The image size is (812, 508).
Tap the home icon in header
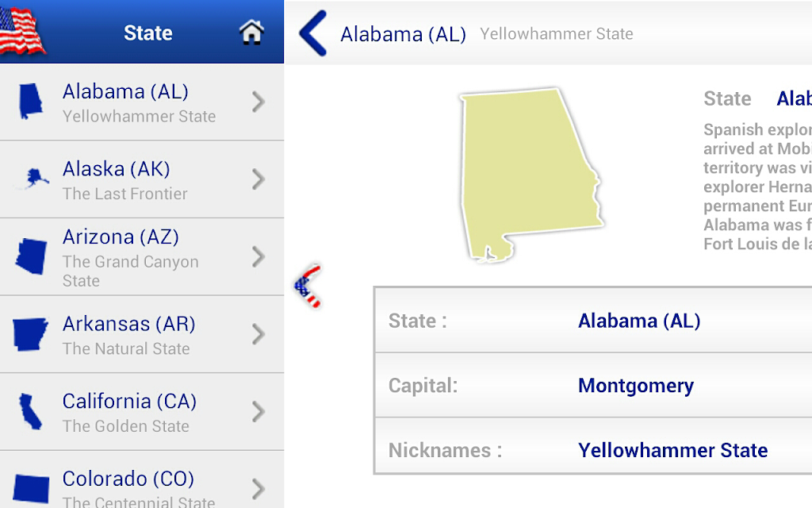(251, 32)
